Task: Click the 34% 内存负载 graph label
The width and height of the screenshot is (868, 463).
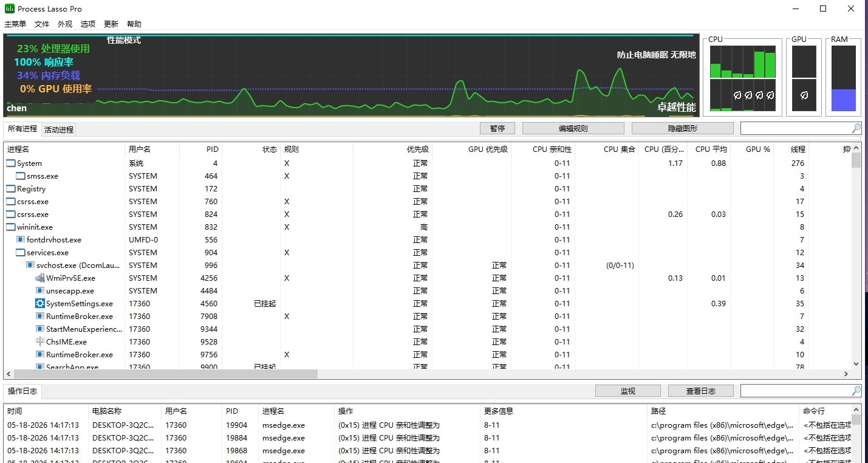Action: [x=49, y=75]
